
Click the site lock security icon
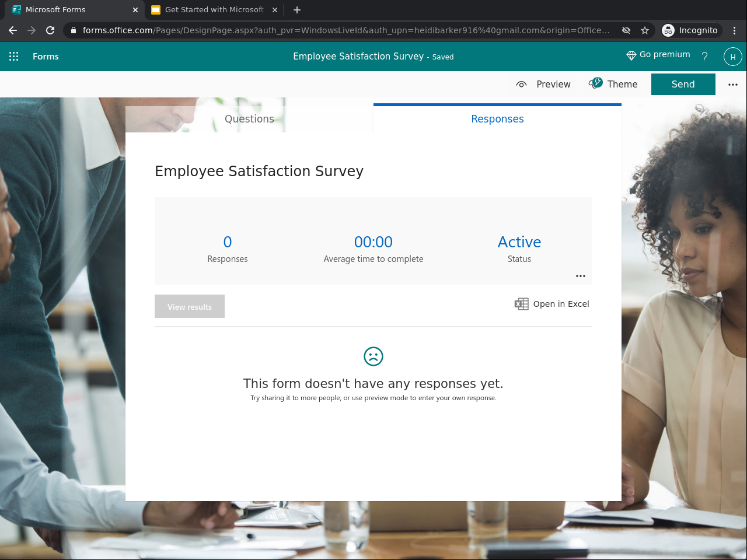pyautogui.click(x=73, y=30)
